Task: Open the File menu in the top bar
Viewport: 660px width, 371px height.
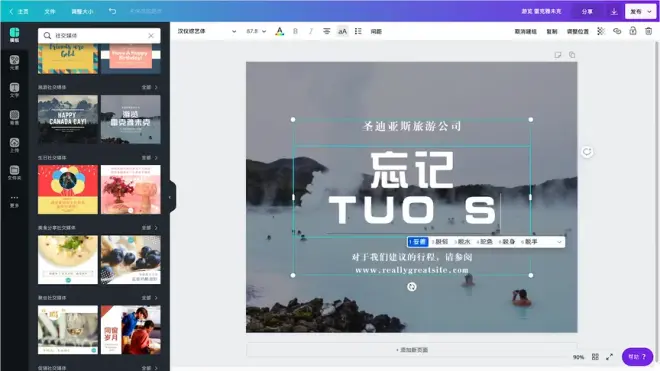Action: pos(50,12)
